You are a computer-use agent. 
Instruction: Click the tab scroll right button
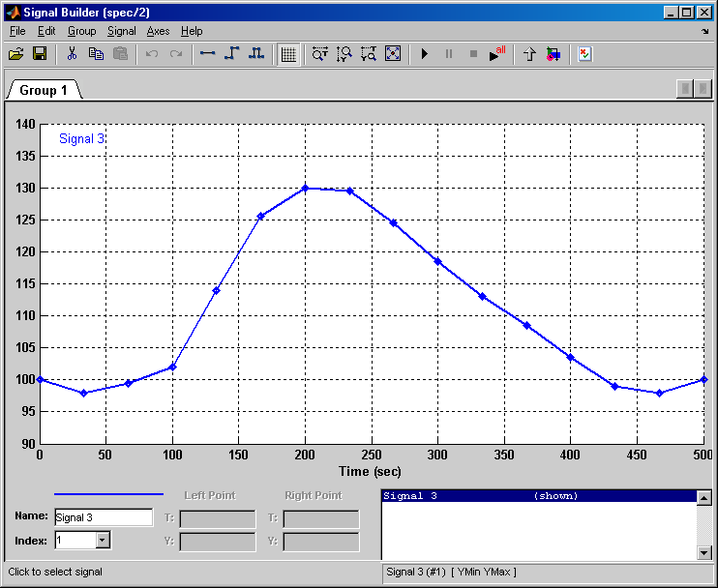point(703,89)
